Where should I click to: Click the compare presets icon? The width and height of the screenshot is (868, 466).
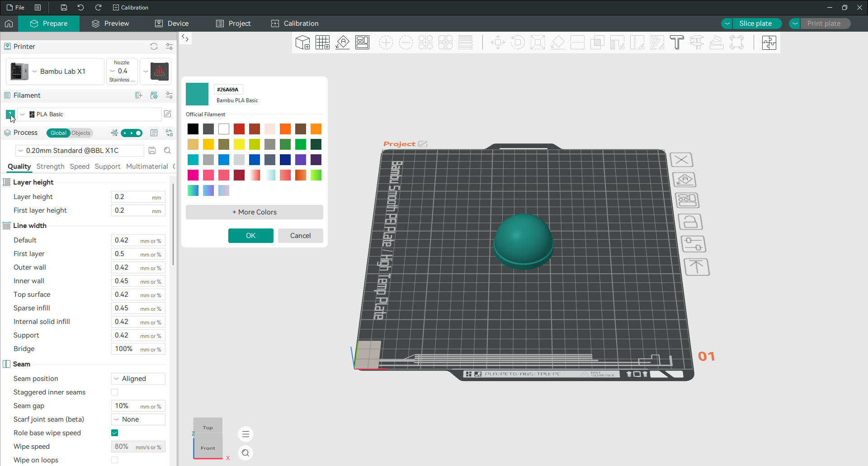169,133
